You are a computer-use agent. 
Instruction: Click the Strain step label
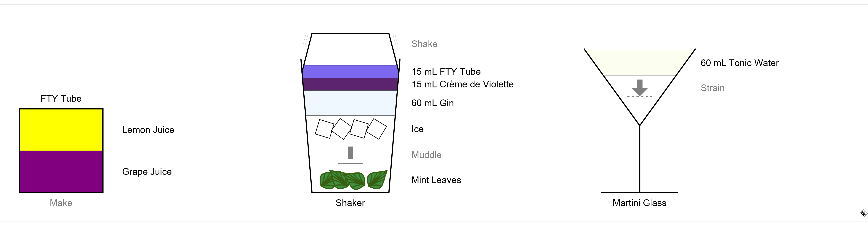[712, 88]
